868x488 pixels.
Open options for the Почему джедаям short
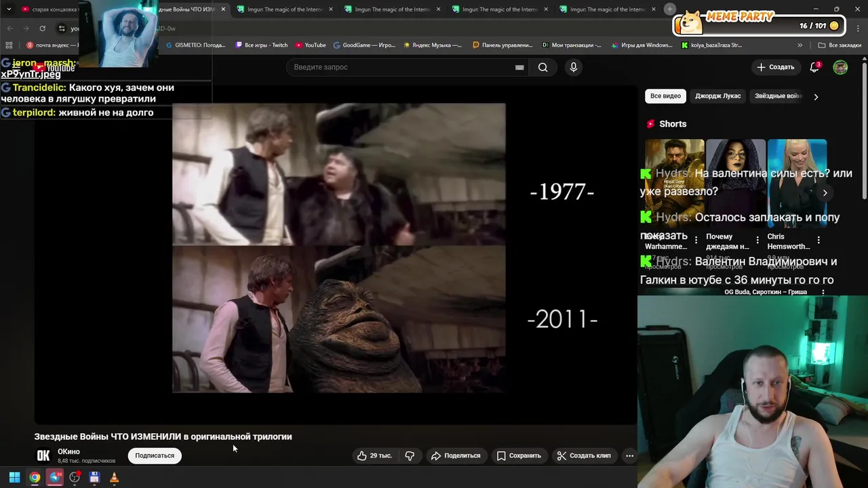pos(757,240)
